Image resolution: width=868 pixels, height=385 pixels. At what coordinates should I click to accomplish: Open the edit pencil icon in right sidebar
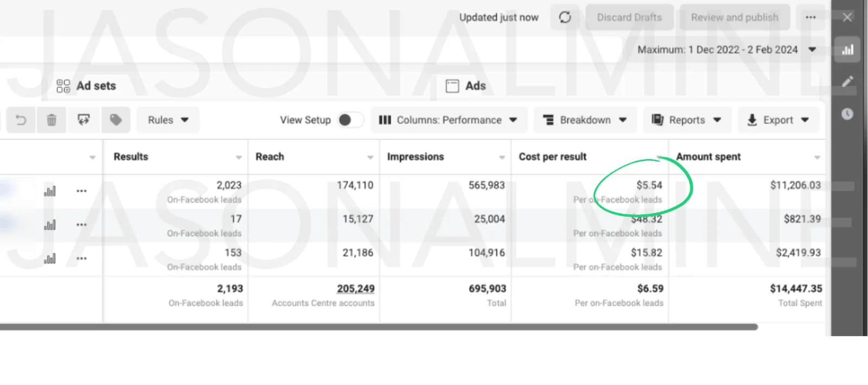click(847, 81)
